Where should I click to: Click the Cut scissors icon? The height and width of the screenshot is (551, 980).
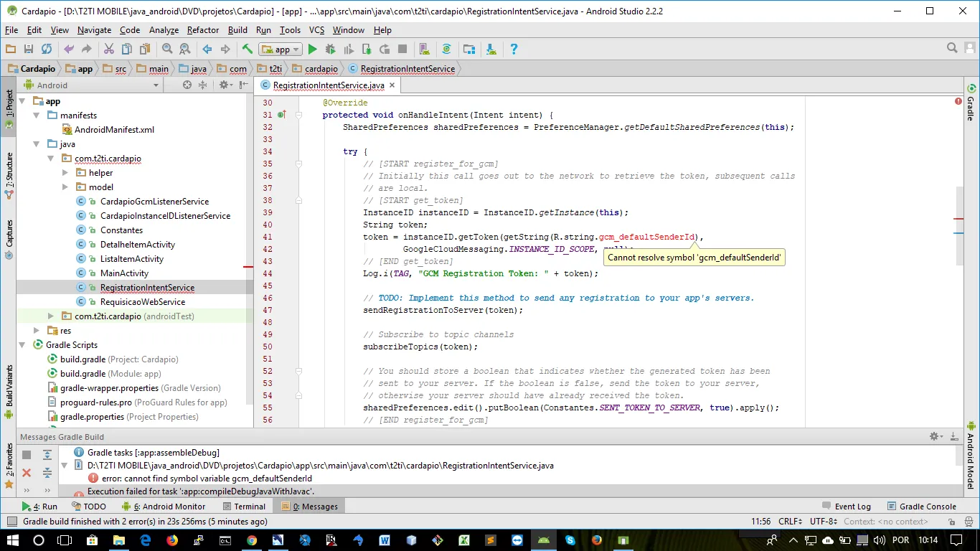[109, 50]
